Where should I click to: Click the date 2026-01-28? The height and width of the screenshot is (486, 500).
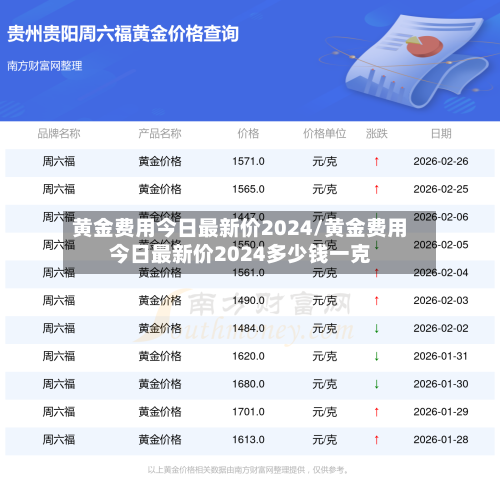tap(441, 440)
